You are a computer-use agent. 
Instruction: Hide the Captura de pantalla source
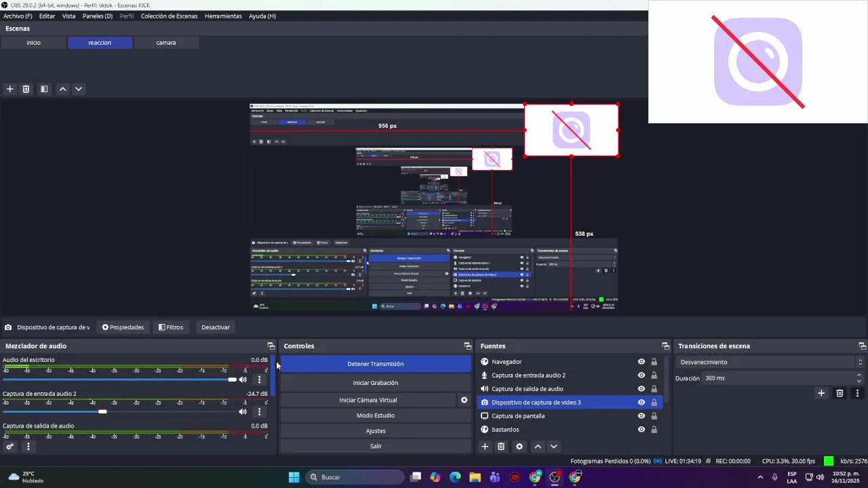click(x=642, y=416)
